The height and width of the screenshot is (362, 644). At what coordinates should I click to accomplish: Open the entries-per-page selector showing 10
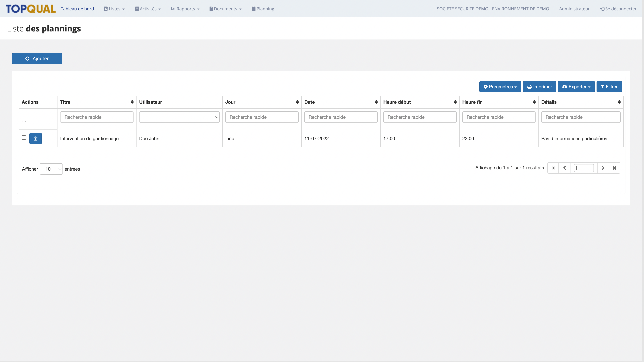51,169
